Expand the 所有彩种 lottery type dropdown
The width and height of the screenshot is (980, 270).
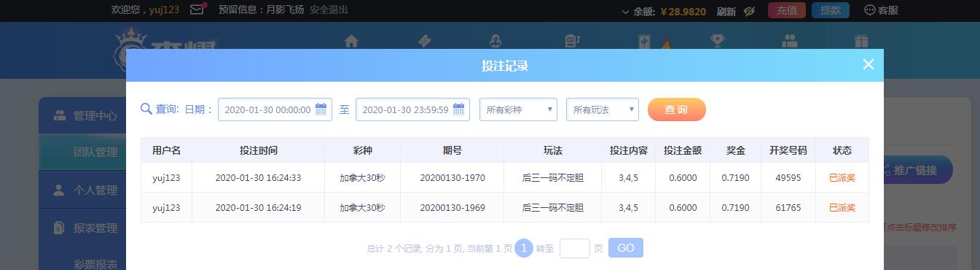coord(518,109)
